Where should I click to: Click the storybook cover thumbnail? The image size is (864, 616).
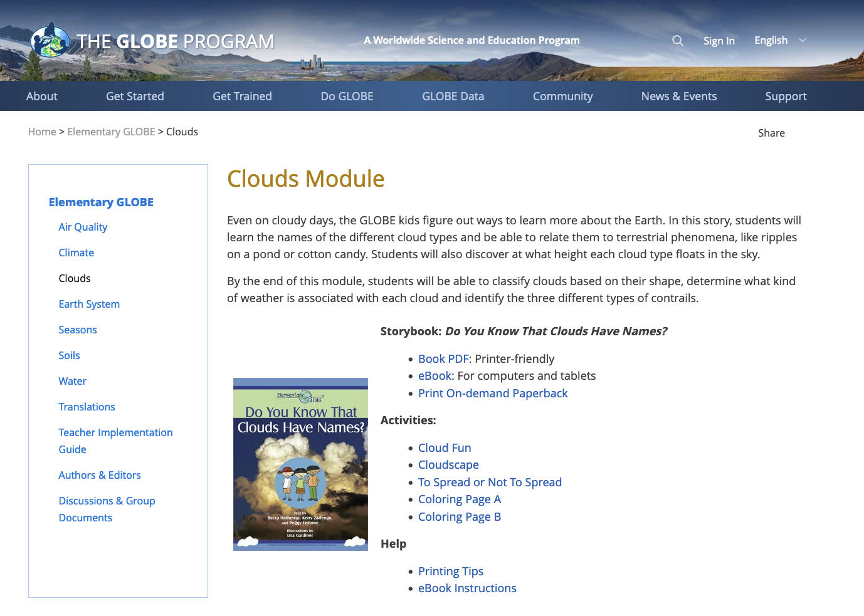point(300,464)
